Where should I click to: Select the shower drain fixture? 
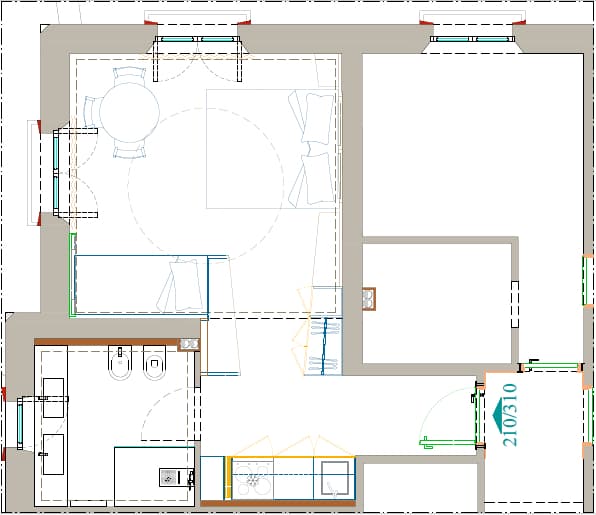click(x=168, y=477)
